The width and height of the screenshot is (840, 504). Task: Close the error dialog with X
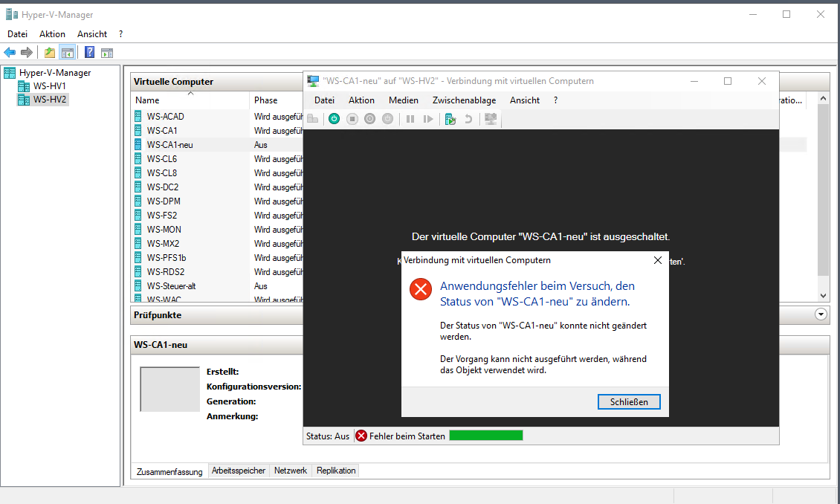[x=658, y=260]
